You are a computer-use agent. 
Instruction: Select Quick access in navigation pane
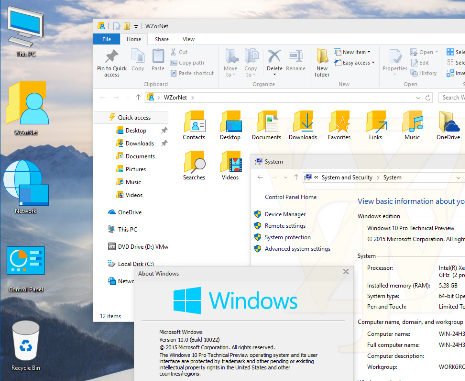pos(132,117)
